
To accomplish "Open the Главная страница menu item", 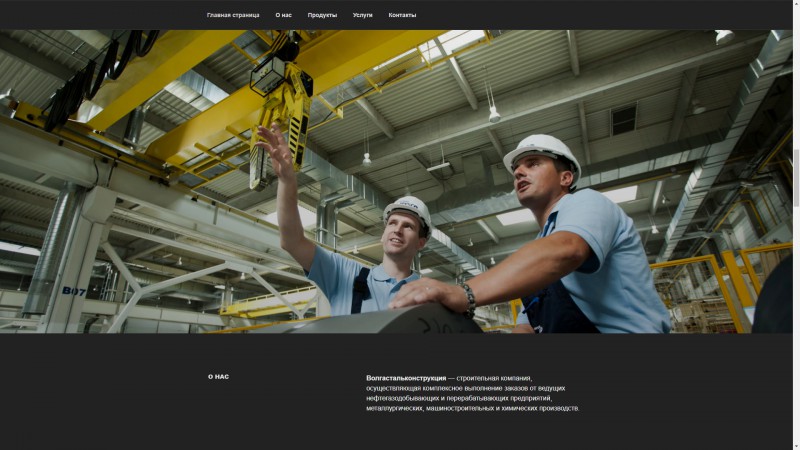I will 233,15.
